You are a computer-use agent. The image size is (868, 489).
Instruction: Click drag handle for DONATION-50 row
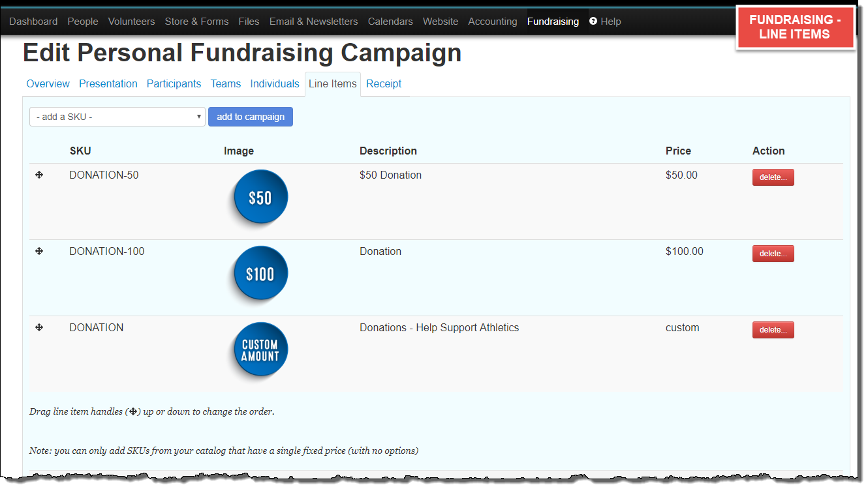pos(39,175)
